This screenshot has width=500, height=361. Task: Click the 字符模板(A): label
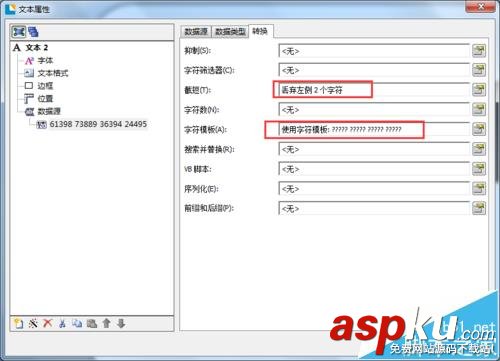coord(205,129)
